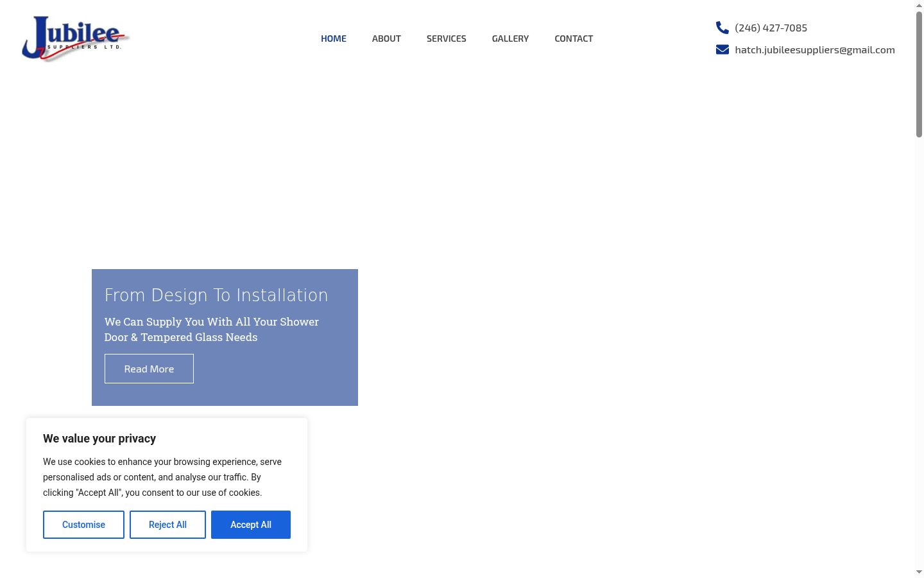Viewport: 924px width, 578px height.
Task: Accept all cookies
Action: coord(251,525)
